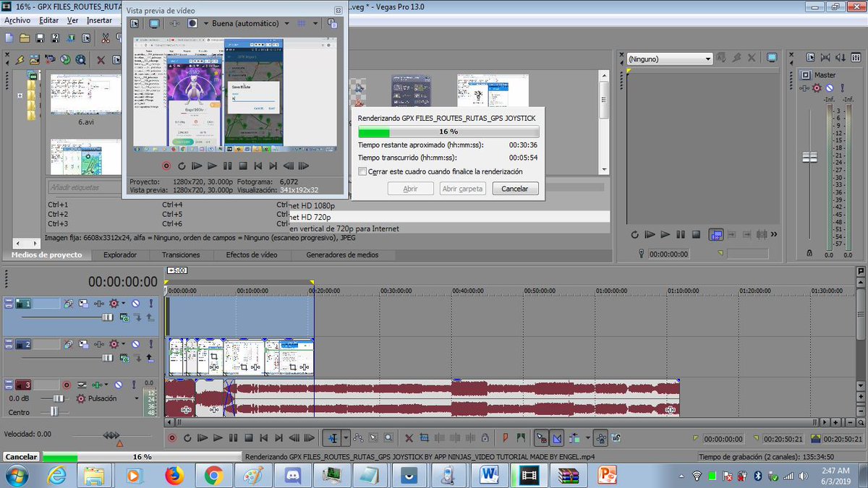Open track 1 FX gear dropdown arrow
The height and width of the screenshot is (488, 868).
click(x=123, y=304)
